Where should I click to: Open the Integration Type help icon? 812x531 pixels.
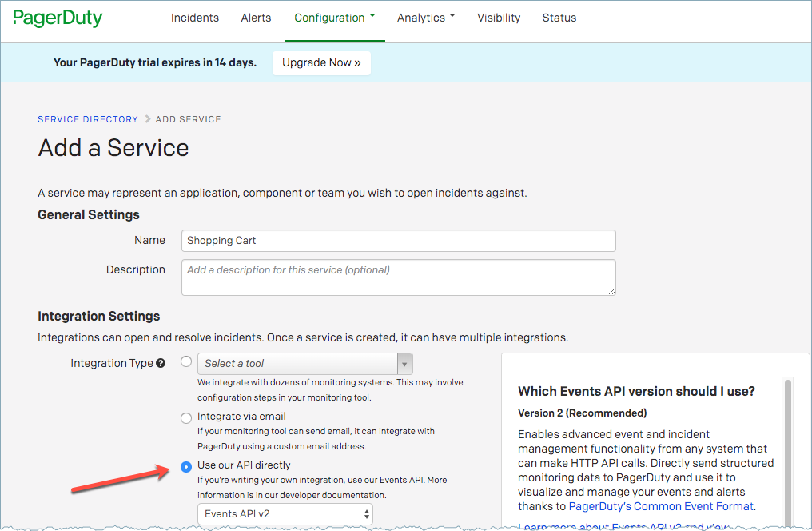coord(161,363)
